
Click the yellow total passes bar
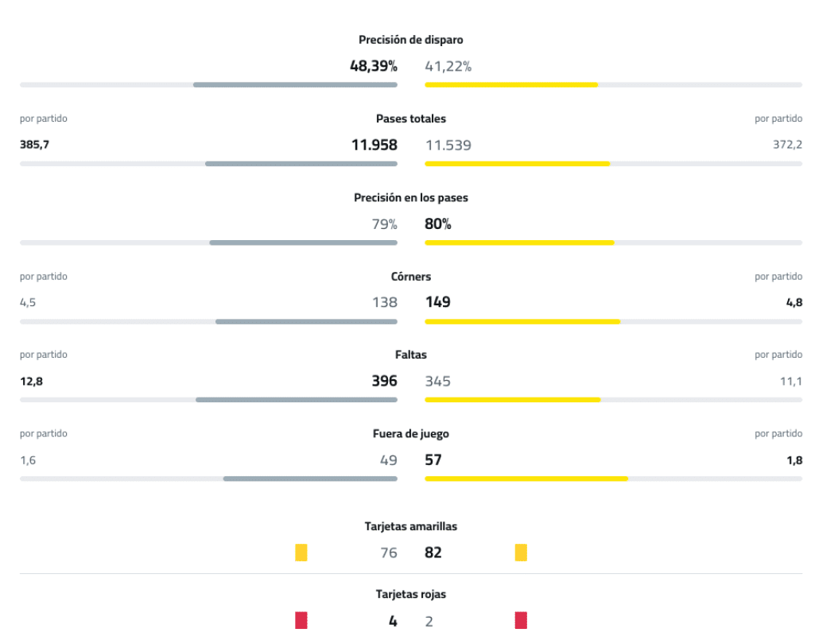point(517,164)
